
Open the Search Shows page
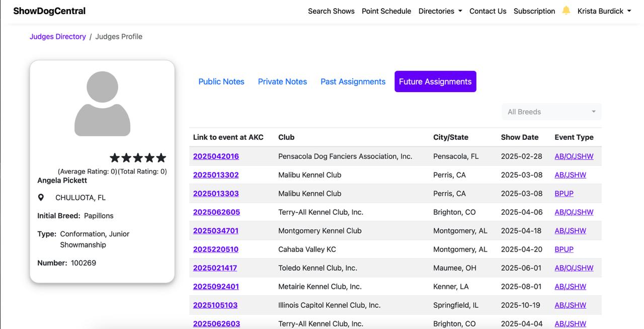tap(331, 11)
